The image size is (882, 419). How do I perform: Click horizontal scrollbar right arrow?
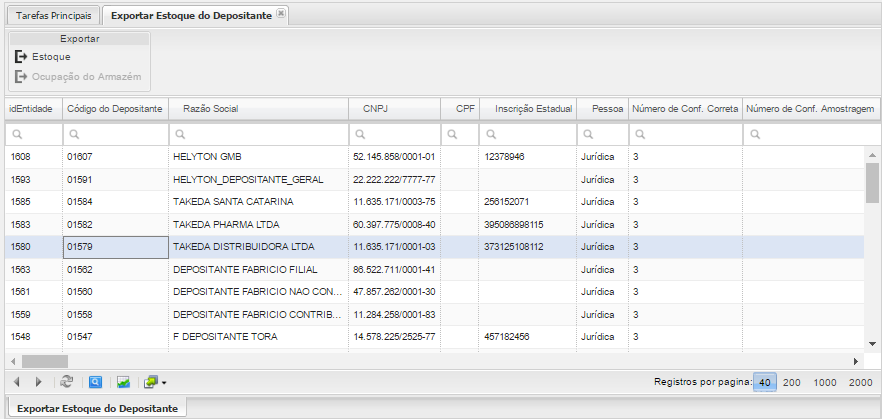(x=855, y=360)
